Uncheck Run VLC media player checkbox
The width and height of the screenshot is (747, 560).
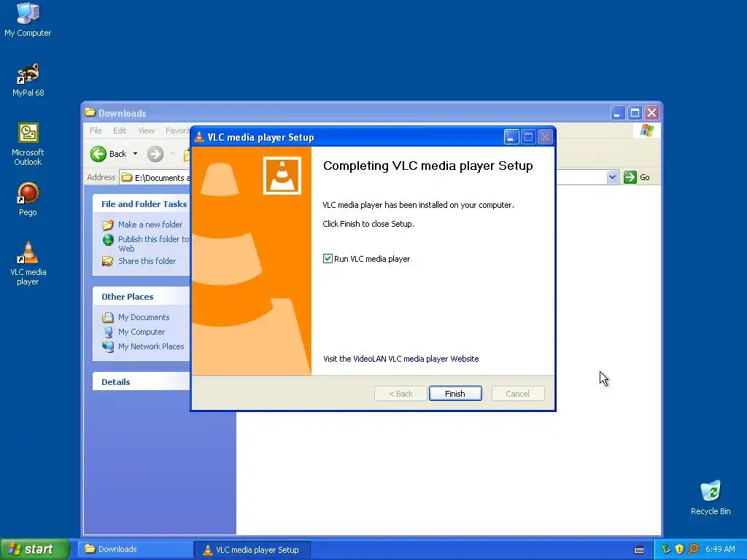328,259
